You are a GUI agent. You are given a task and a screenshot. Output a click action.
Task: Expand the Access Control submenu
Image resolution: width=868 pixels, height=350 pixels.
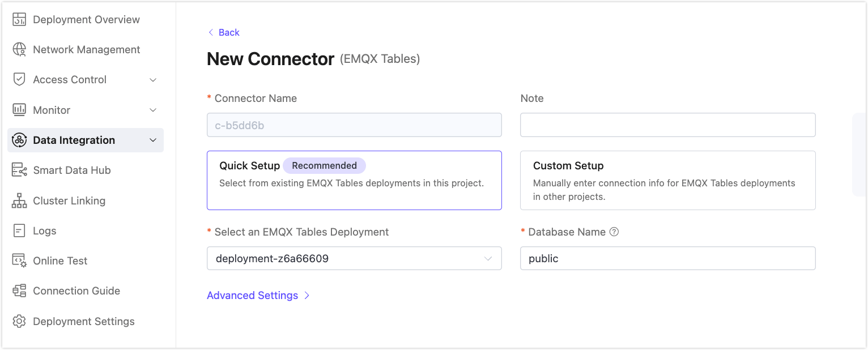tap(152, 79)
